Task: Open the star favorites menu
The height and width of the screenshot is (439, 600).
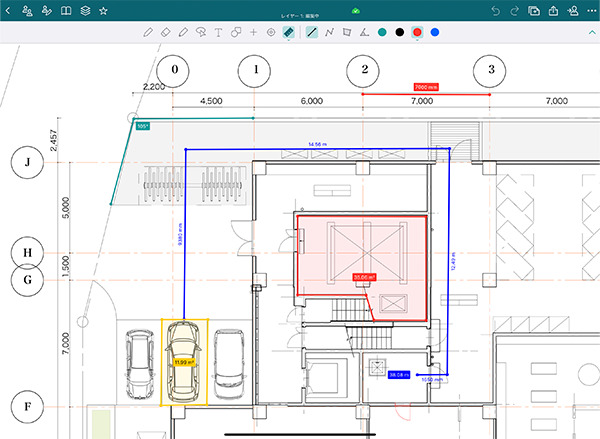Action: tap(104, 10)
